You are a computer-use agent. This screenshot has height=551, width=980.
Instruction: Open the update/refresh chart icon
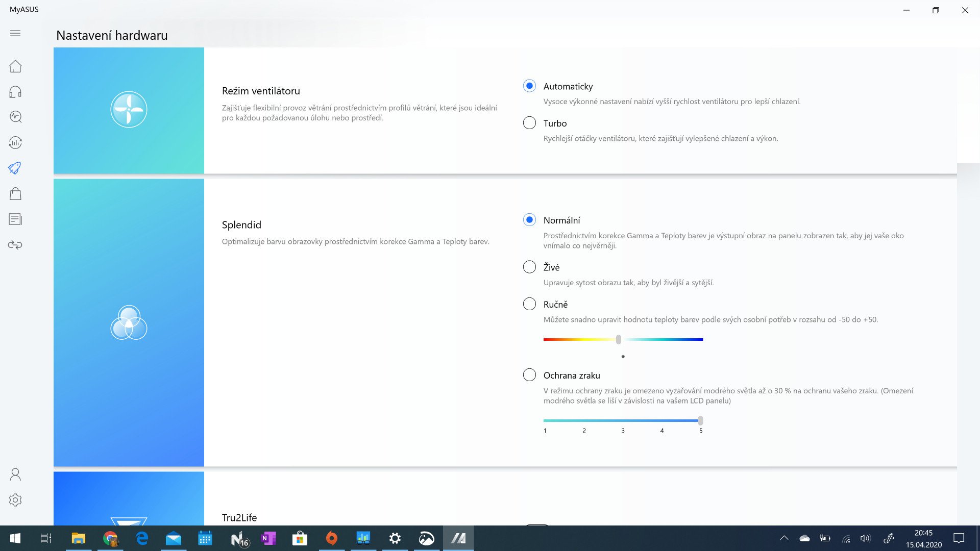[15, 142]
